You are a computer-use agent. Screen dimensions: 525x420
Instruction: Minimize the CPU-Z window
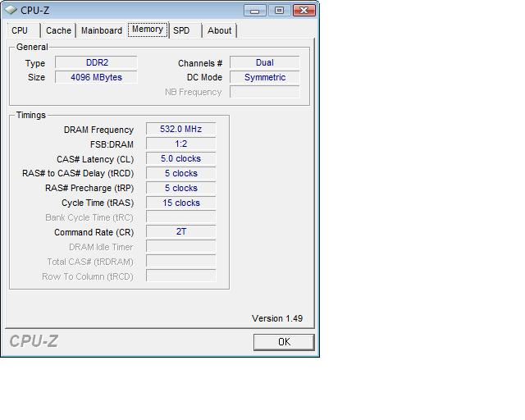point(255,11)
